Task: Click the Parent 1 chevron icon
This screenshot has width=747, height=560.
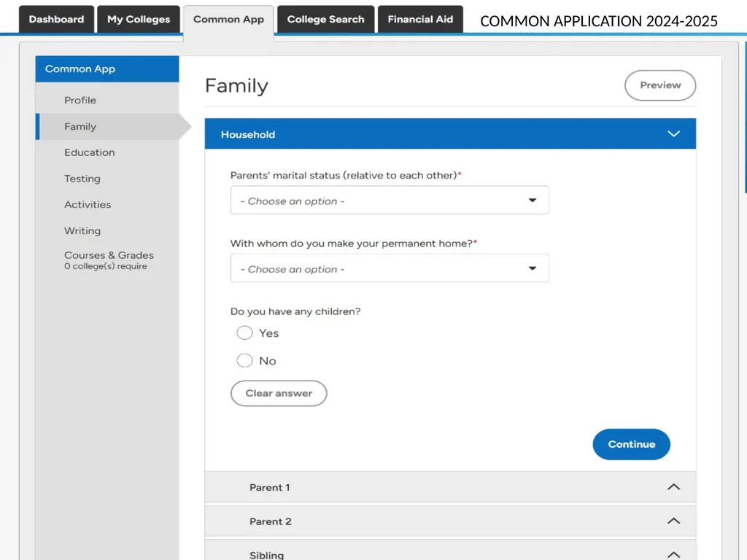Action: 673,487
